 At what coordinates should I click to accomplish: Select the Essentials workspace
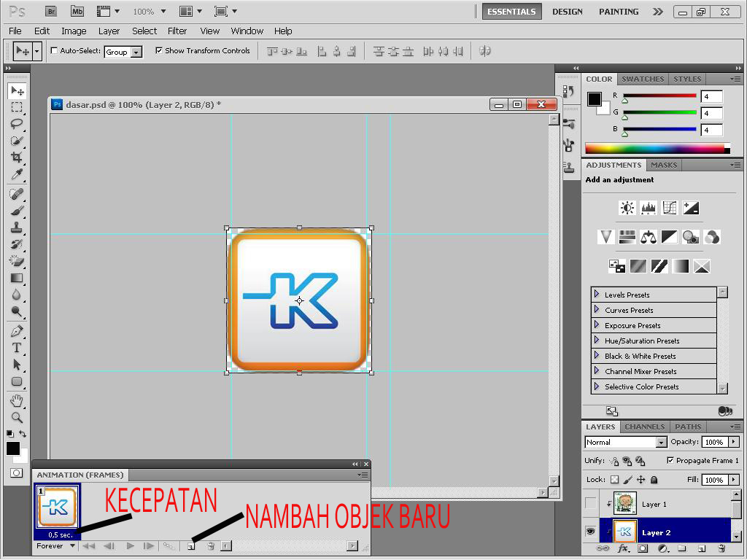[x=511, y=12]
